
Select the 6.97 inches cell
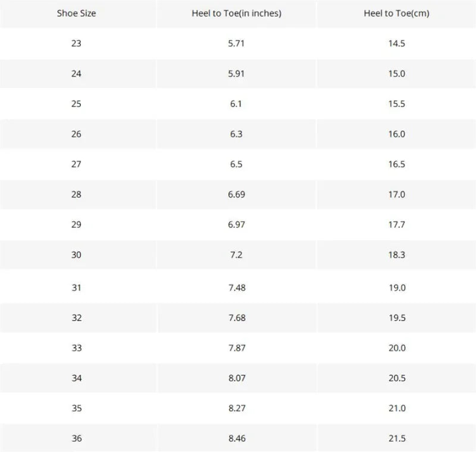point(236,225)
